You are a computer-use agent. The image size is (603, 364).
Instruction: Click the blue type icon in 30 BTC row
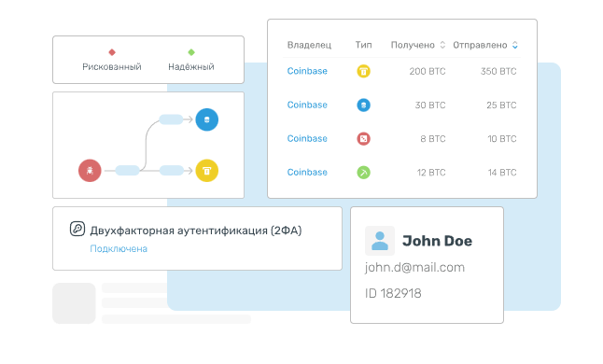(x=363, y=105)
